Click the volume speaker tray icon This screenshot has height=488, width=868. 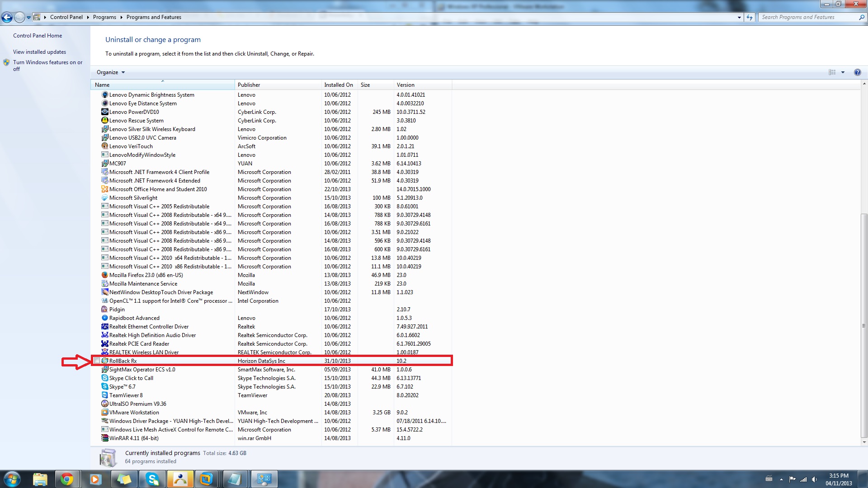(814, 479)
